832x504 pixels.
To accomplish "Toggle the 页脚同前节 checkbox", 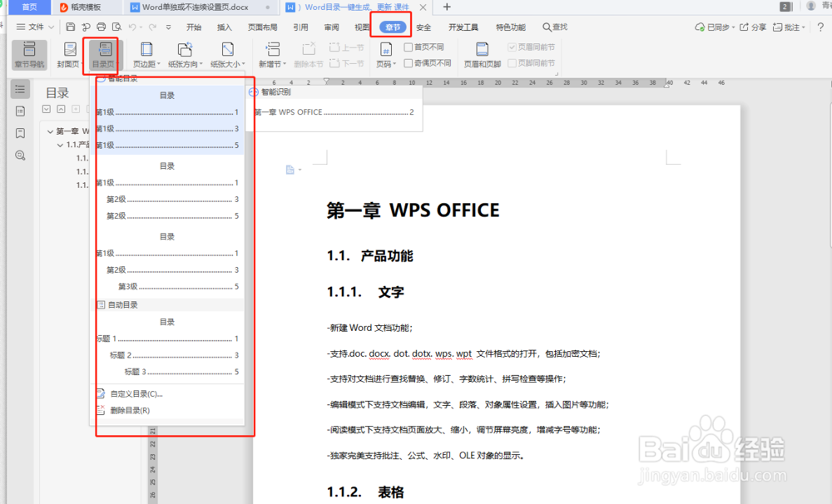I will point(512,63).
